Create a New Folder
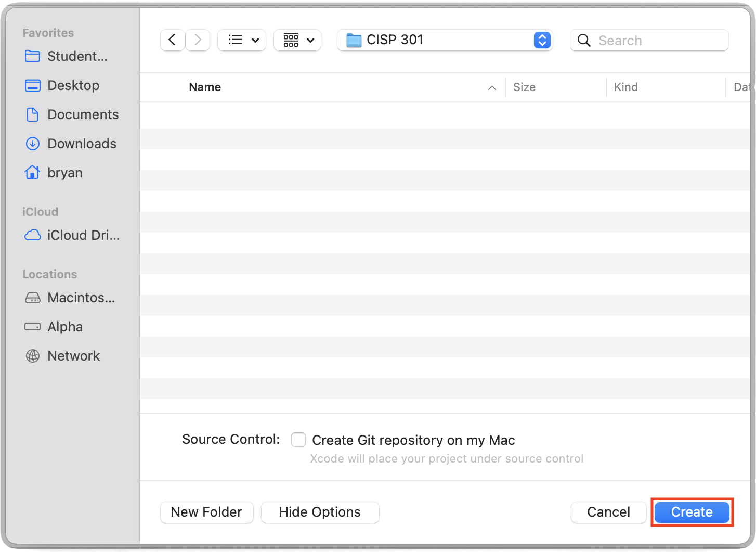The width and height of the screenshot is (756, 552). pos(206,512)
